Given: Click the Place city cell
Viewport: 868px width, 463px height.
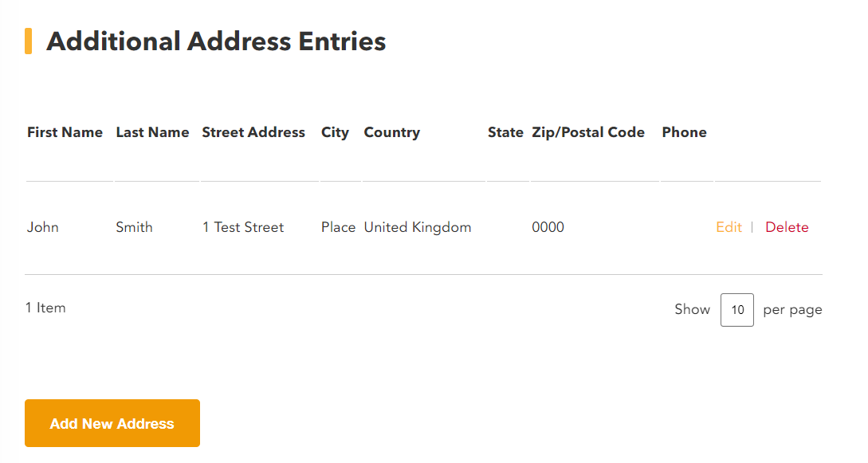Looking at the screenshot, I should pyautogui.click(x=338, y=227).
